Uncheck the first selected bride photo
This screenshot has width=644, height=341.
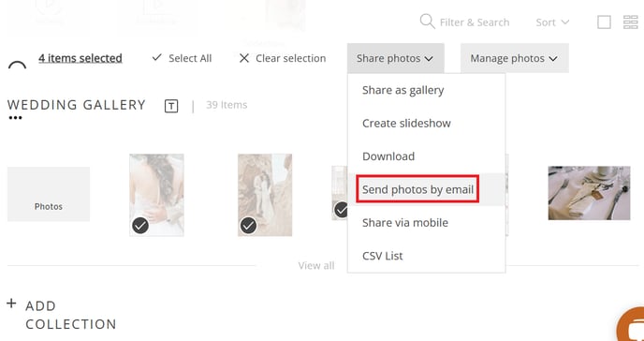coord(140,226)
